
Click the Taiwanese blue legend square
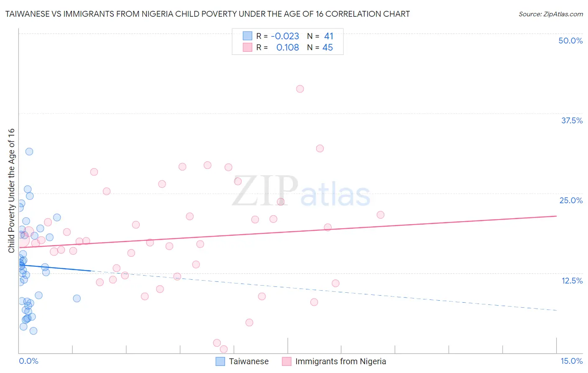point(220,361)
